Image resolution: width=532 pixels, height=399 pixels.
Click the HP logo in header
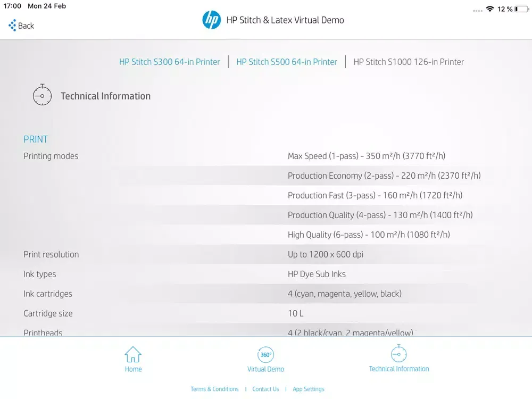211,20
